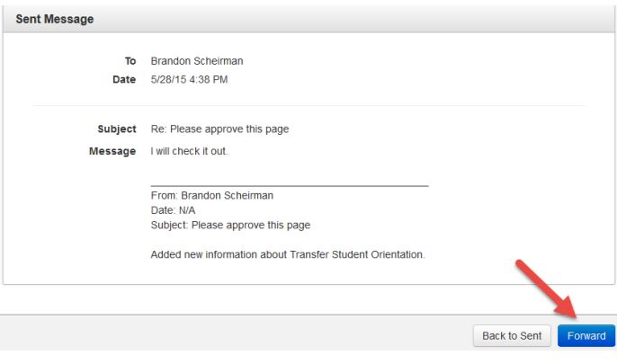The width and height of the screenshot is (617, 364).
Task: Click the horizontal divider above quoted message
Action: pyautogui.click(x=289, y=185)
